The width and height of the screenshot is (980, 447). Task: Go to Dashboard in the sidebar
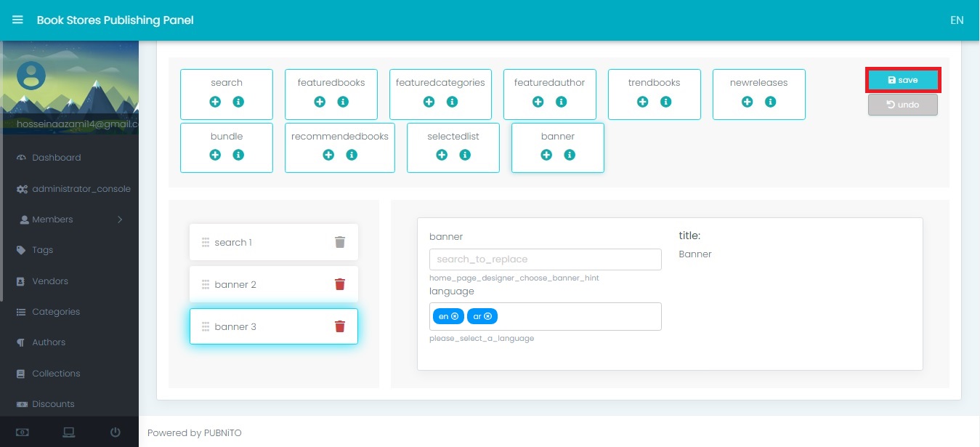coord(56,158)
